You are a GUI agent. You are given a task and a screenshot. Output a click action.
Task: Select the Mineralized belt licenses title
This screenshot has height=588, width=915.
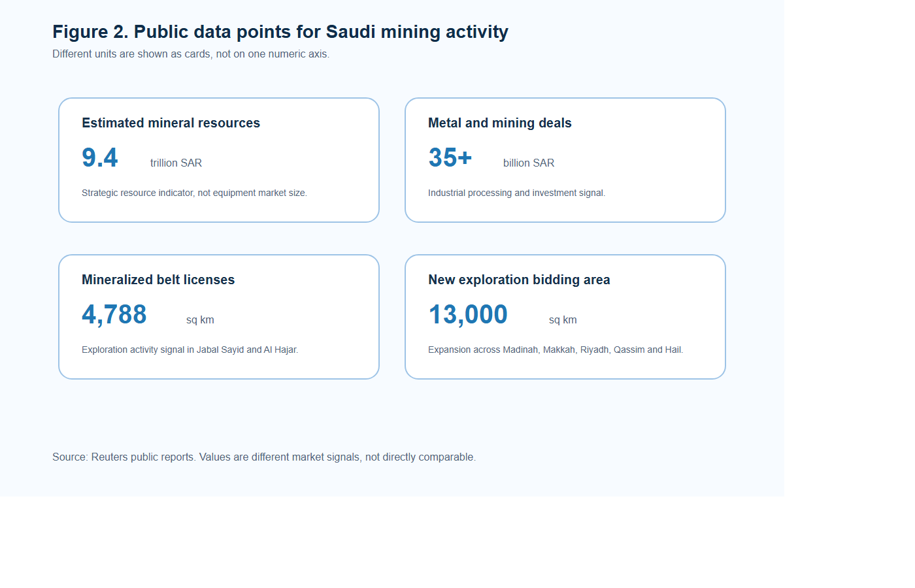click(x=158, y=280)
